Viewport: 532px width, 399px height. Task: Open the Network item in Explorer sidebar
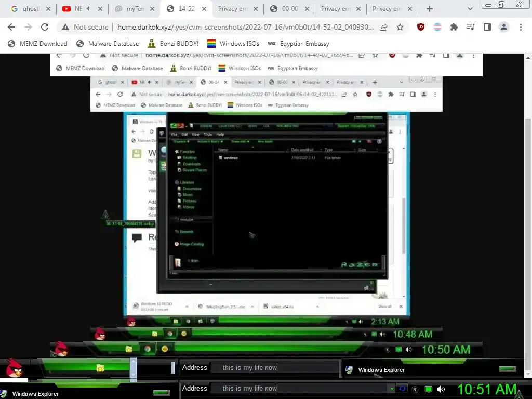pyautogui.click(x=187, y=232)
